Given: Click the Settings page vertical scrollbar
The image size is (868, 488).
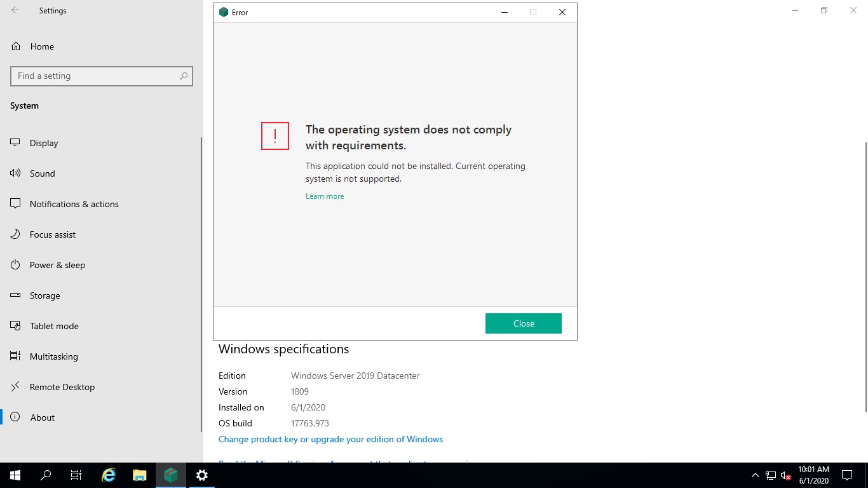Looking at the screenshot, I should point(865,276).
